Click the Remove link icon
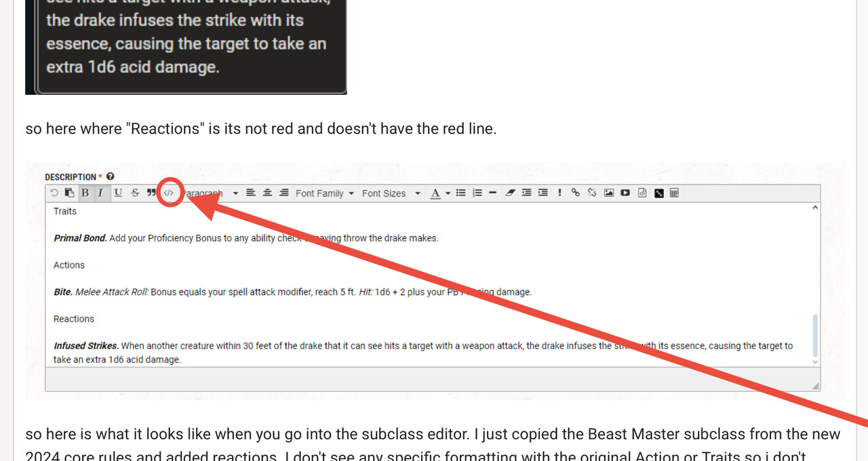The height and width of the screenshot is (461, 868). point(592,193)
